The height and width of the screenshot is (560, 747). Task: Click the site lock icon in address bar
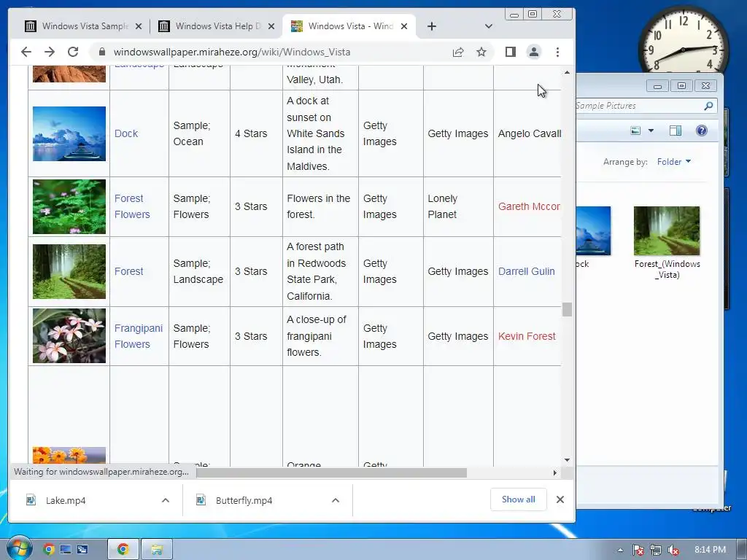(102, 52)
